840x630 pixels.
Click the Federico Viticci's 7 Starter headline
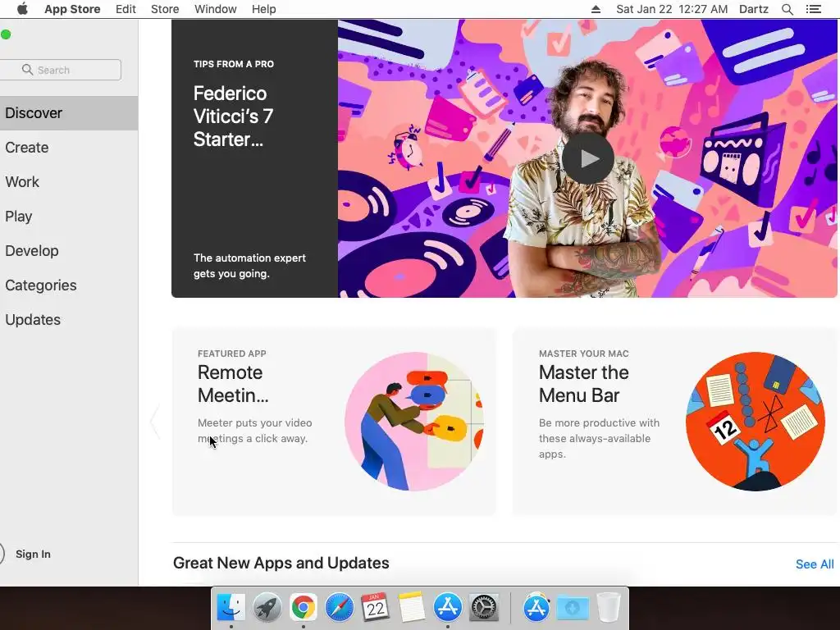pyautogui.click(x=234, y=116)
